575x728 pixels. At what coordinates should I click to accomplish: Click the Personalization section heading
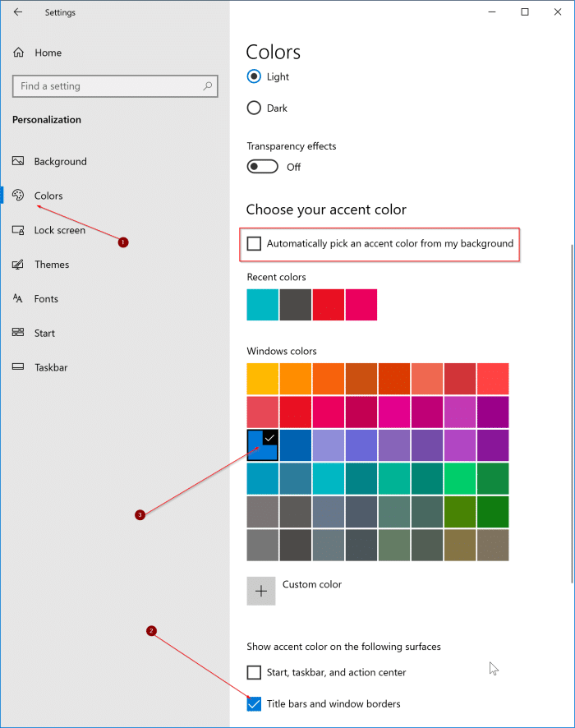(47, 120)
